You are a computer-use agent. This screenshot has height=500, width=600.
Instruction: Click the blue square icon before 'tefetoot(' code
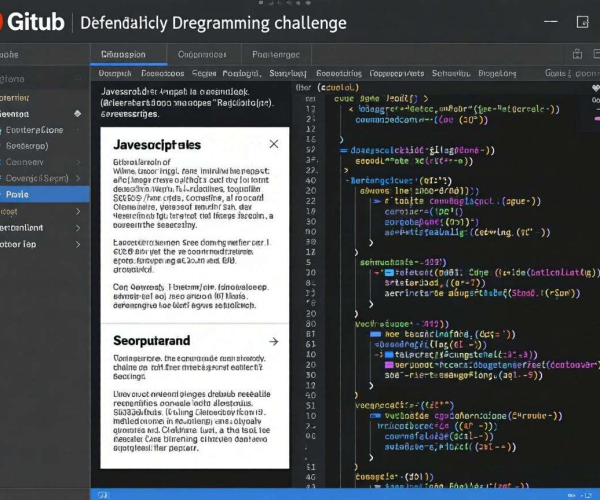(389, 273)
